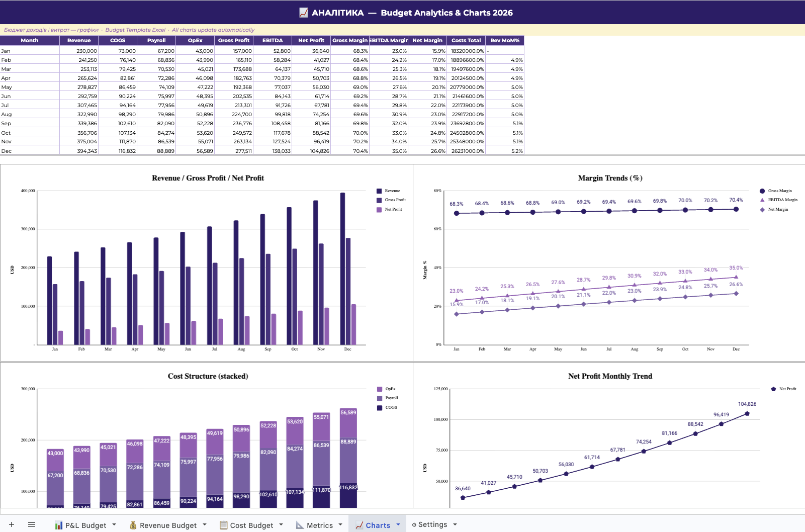The width and height of the screenshot is (805, 532).
Task: Select the Cost Structure (stacked) chart title
Action: pyautogui.click(x=208, y=376)
